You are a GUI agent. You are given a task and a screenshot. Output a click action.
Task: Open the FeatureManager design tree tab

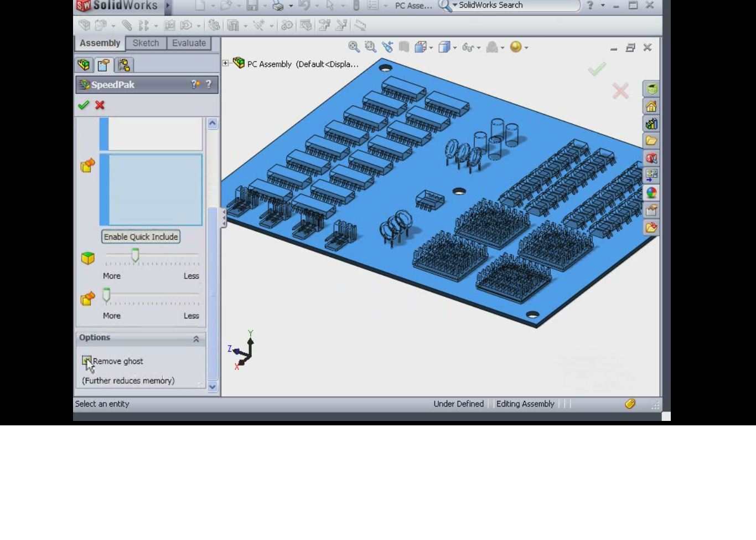(x=84, y=65)
